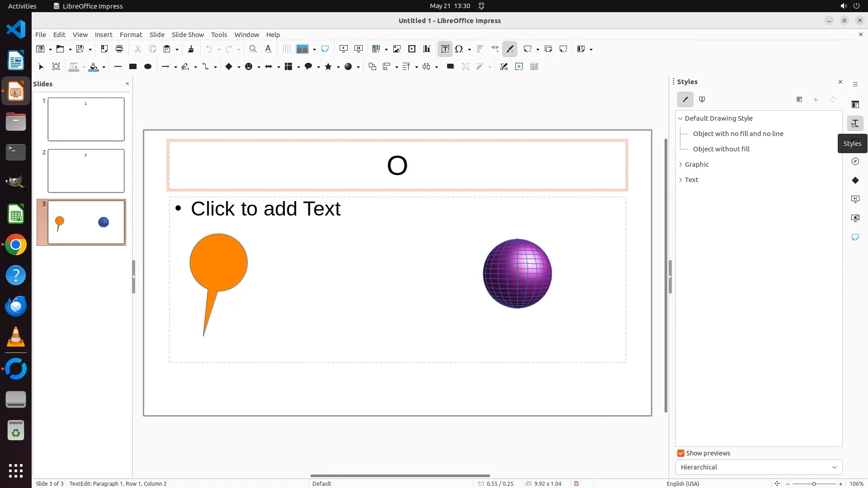Open the Hierarchical filter dropdown

758,467
